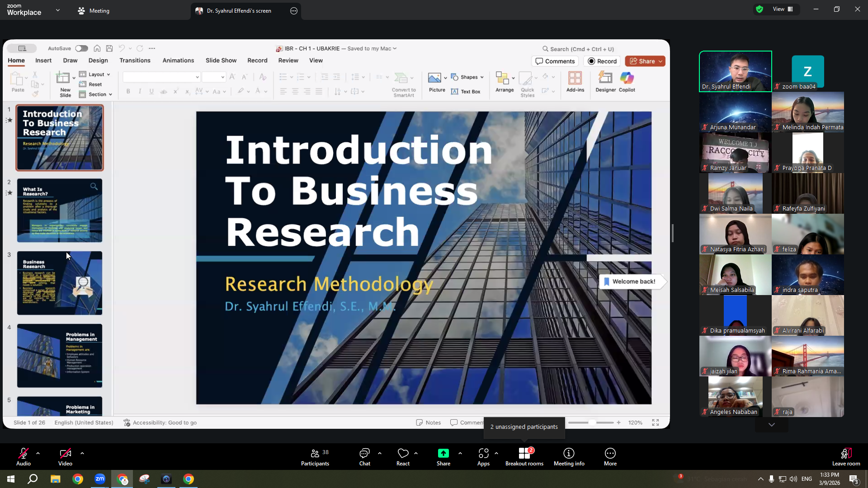Select slide 3 Business Research thumbnail
Screen dimensions: 868x488
click(x=60, y=283)
